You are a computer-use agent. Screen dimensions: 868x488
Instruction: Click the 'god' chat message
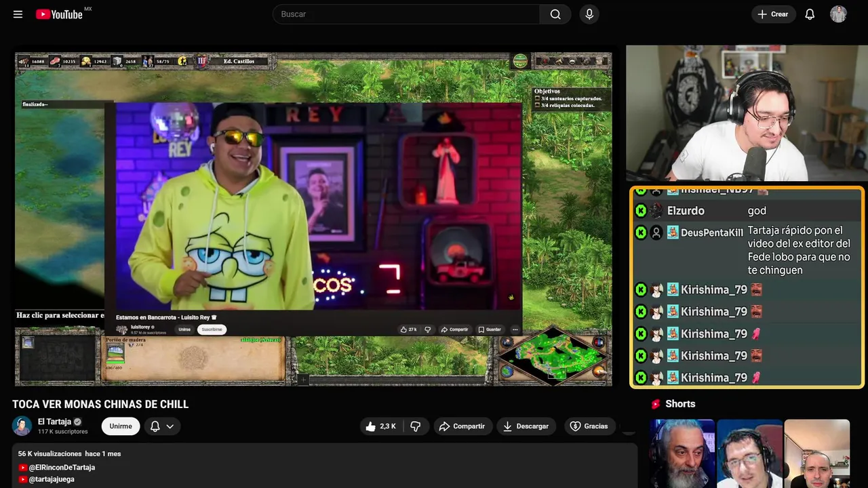coord(757,211)
